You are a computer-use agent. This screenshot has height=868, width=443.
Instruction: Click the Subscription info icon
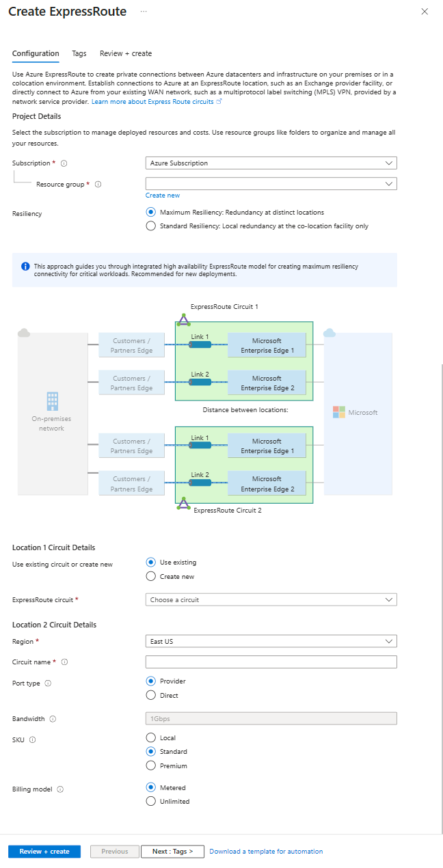(x=64, y=163)
